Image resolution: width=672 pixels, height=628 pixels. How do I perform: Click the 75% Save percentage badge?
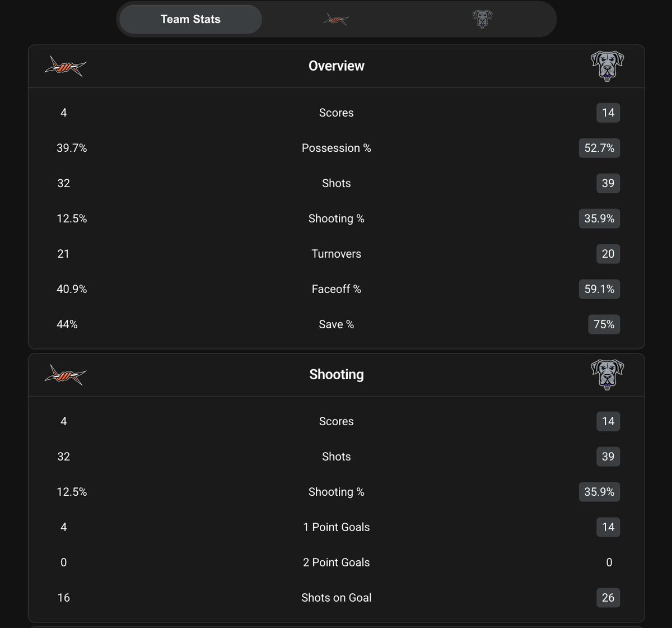tap(604, 324)
